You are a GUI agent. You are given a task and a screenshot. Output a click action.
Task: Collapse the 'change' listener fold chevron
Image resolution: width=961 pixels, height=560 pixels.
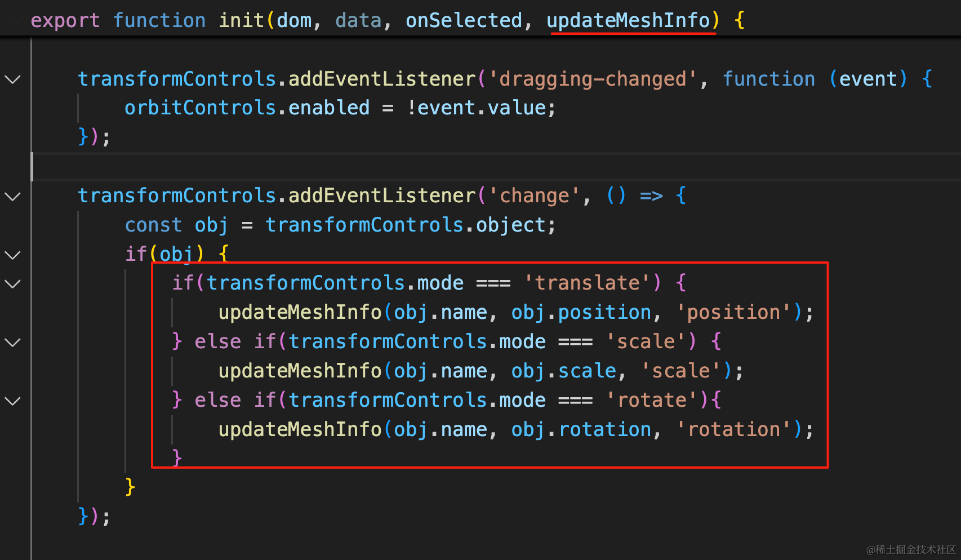tap(12, 197)
